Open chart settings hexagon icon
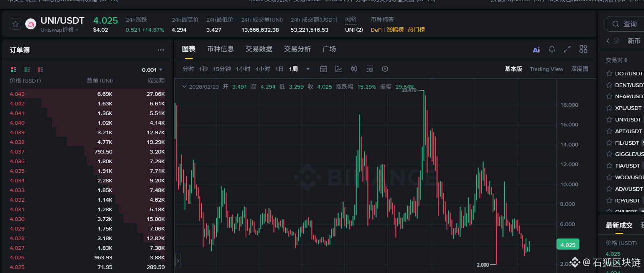644x273 pixels. pyautogui.click(x=385, y=69)
